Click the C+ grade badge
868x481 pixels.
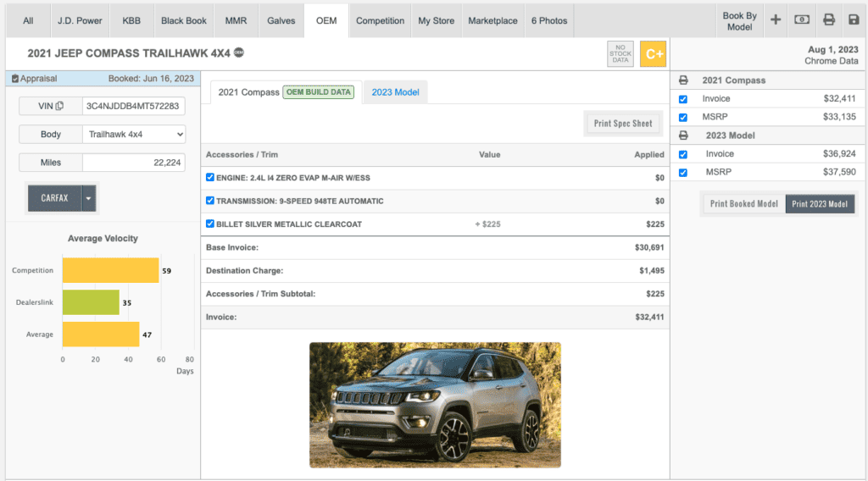click(654, 53)
